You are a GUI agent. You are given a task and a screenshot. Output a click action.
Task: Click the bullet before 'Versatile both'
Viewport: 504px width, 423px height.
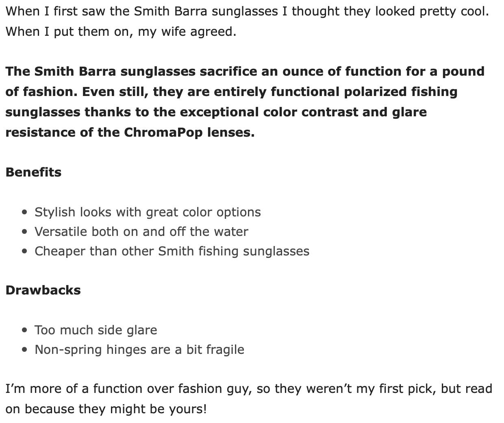(x=25, y=232)
